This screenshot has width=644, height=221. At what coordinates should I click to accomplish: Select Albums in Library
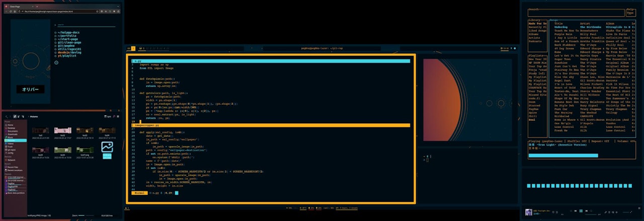[534, 34]
